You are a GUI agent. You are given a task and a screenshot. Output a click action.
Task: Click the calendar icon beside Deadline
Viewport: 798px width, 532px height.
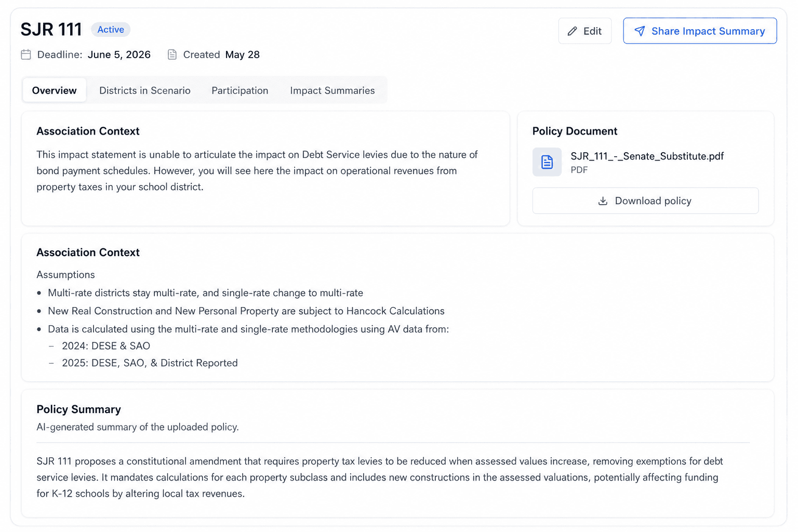(x=26, y=55)
